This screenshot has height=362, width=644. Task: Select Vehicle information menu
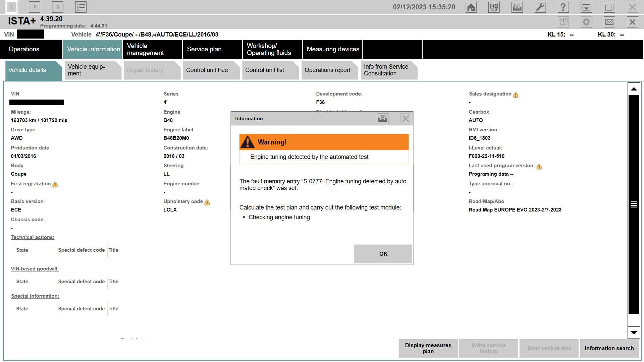93,49
